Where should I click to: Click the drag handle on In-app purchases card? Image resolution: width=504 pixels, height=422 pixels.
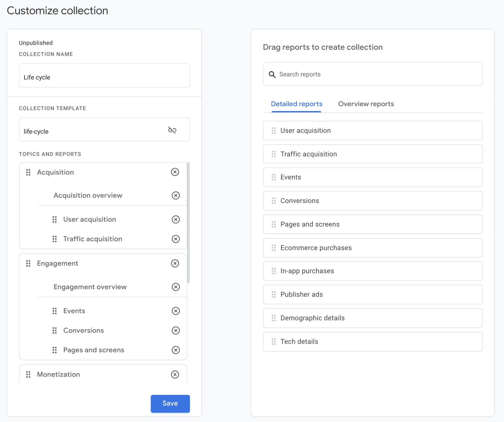(274, 271)
